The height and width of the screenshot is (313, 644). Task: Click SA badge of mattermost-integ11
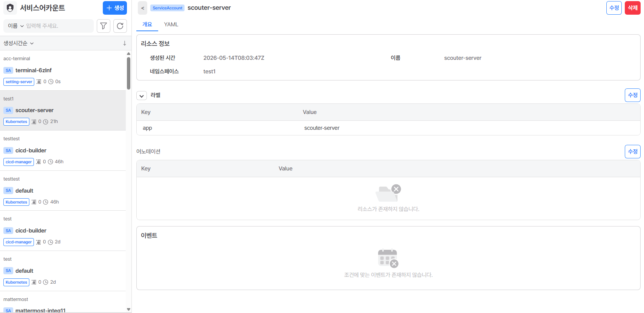(8, 310)
